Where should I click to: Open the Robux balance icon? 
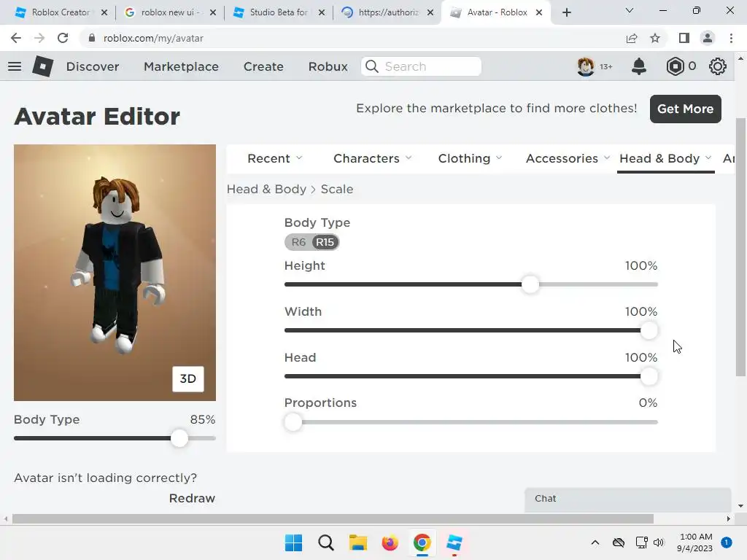pyautogui.click(x=675, y=66)
